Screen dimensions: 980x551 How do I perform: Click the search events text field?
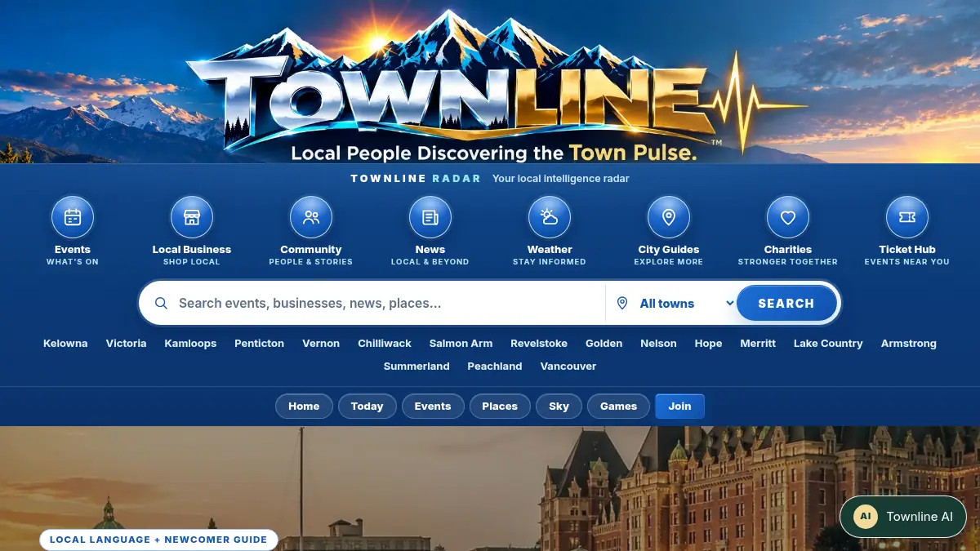coord(388,303)
